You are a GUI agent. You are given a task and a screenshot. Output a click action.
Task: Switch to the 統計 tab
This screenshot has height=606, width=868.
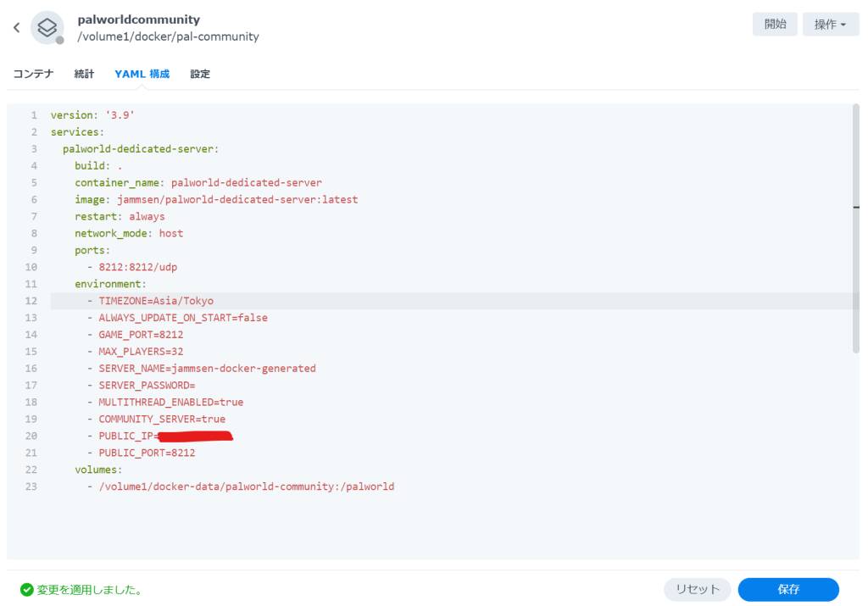[84, 74]
